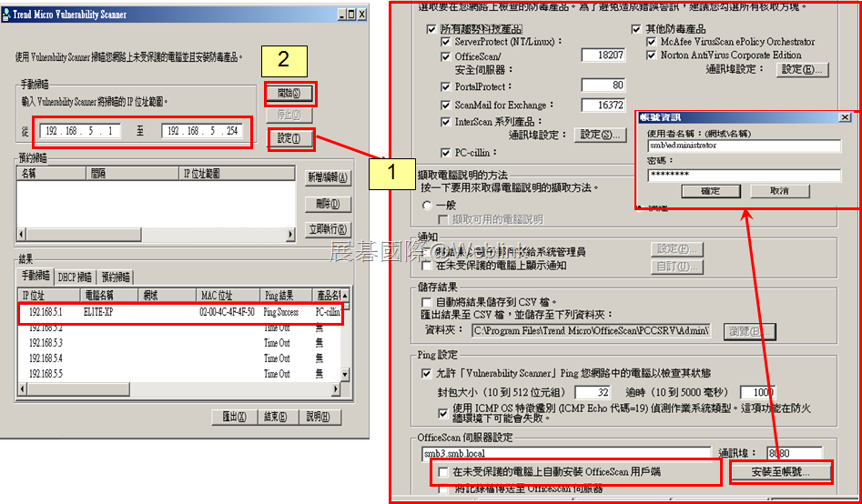Click 確定 in account info dialog
This screenshot has width=862, height=504.
pyautogui.click(x=710, y=191)
